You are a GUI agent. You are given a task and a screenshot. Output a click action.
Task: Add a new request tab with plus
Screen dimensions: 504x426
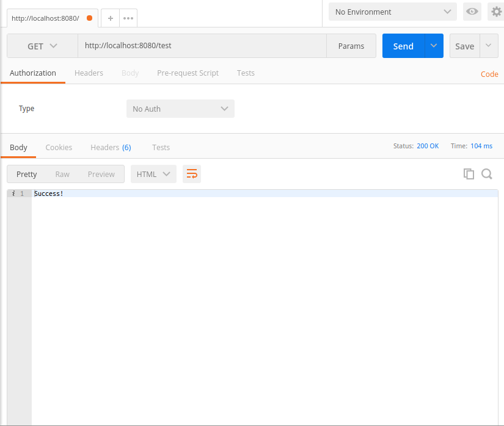click(111, 18)
